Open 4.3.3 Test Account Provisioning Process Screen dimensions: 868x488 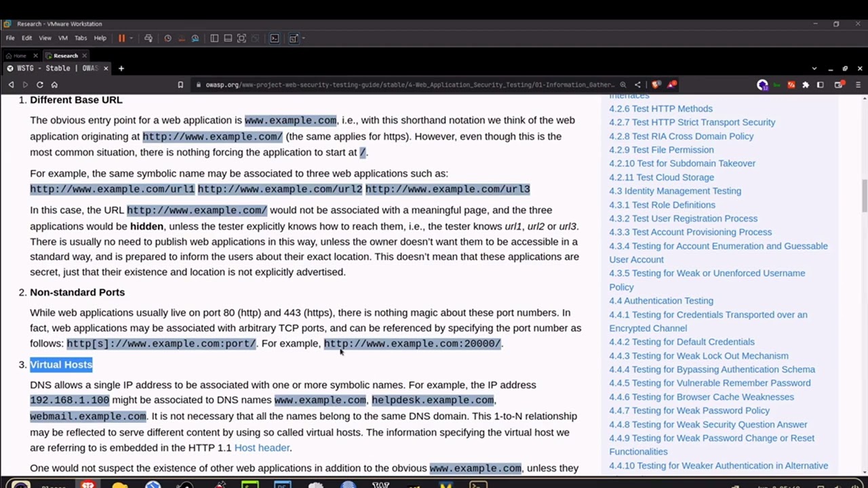click(690, 232)
